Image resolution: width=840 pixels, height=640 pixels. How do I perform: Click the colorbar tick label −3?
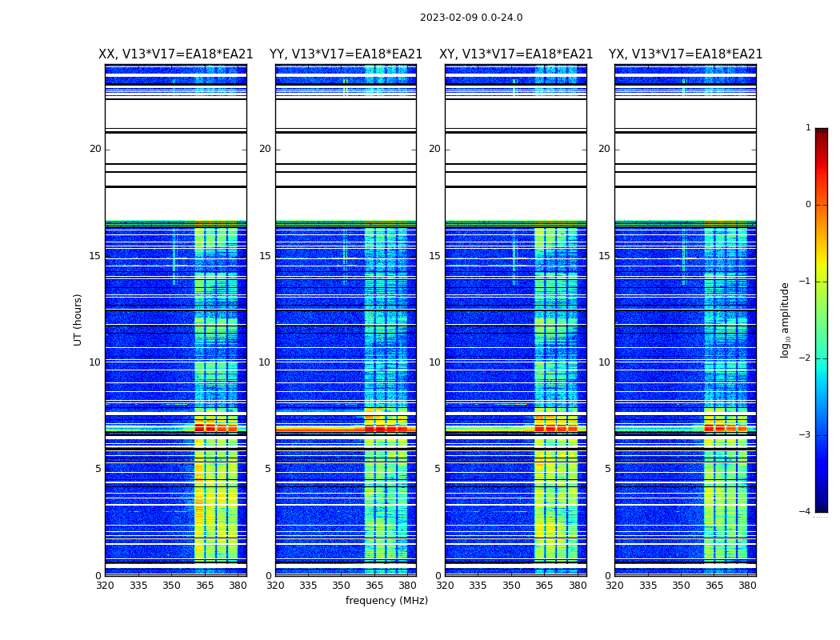[x=805, y=435]
